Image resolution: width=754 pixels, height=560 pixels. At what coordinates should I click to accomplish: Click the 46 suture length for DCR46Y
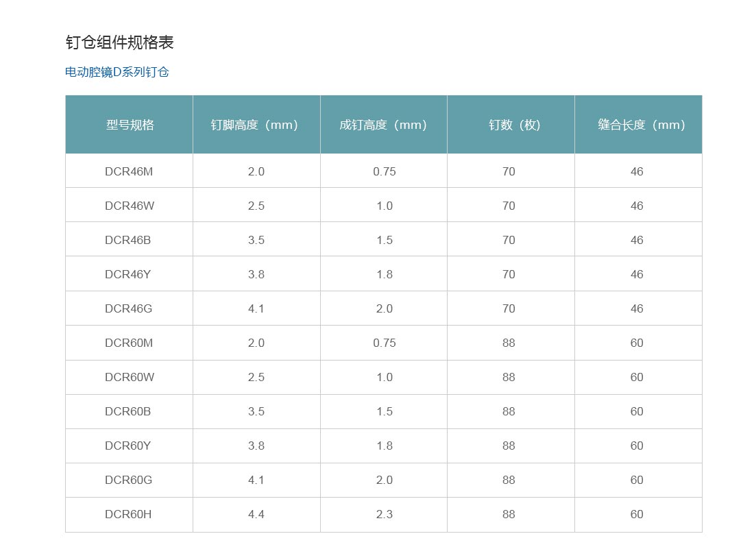click(637, 274)
